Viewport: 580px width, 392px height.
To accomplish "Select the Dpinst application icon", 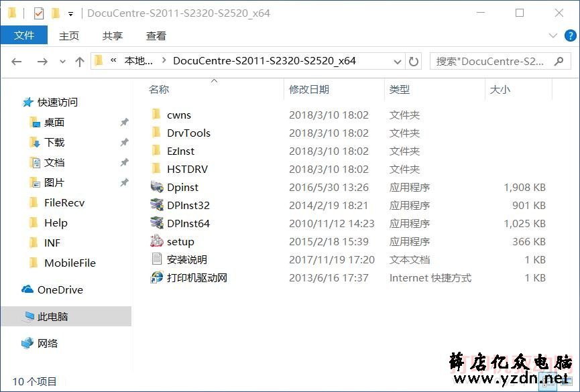I will pyautogui.click(x=157, y=187).
